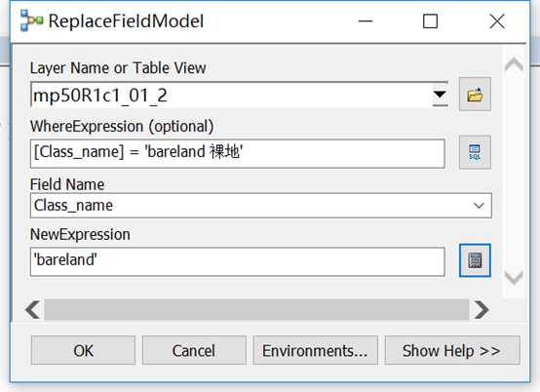Expand the Show Help >> panel
Image resolution: width=540 pixels, height=392 pixels.
point(452,350)
